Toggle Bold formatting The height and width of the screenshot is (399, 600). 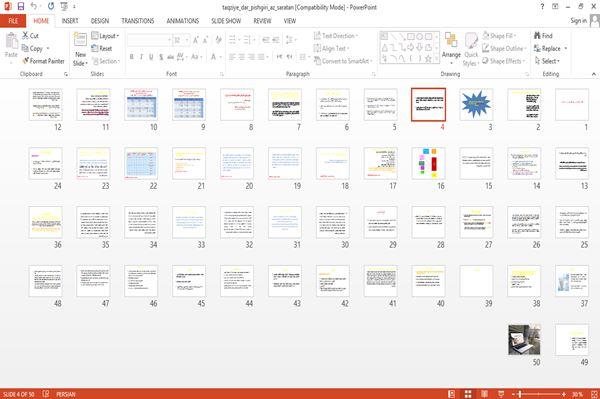pyautogui.click(x=132, y=57)
